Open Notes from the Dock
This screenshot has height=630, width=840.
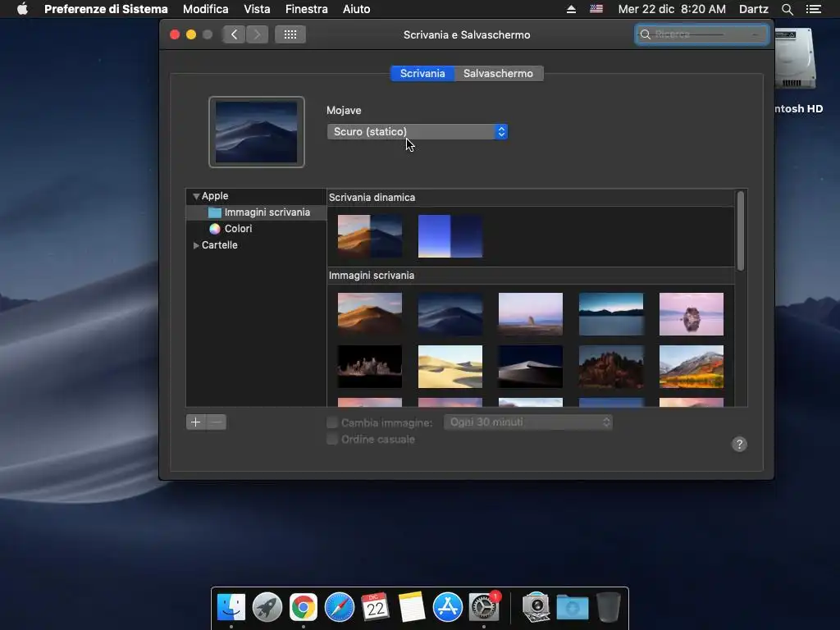click(412, 608)
